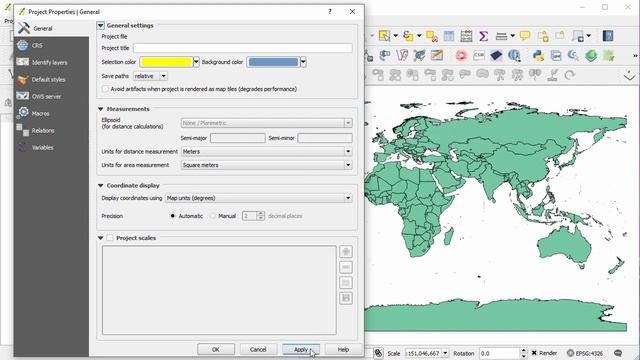Viewport: 640px width, 360px height.
Task: Click the Project title text field
Action: point(242,48)
